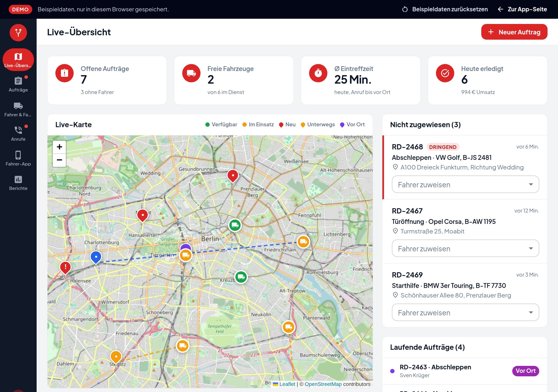The image size is (558, 392).
Task: Open the Anrufe sidebar item
Action: [18, 133]
